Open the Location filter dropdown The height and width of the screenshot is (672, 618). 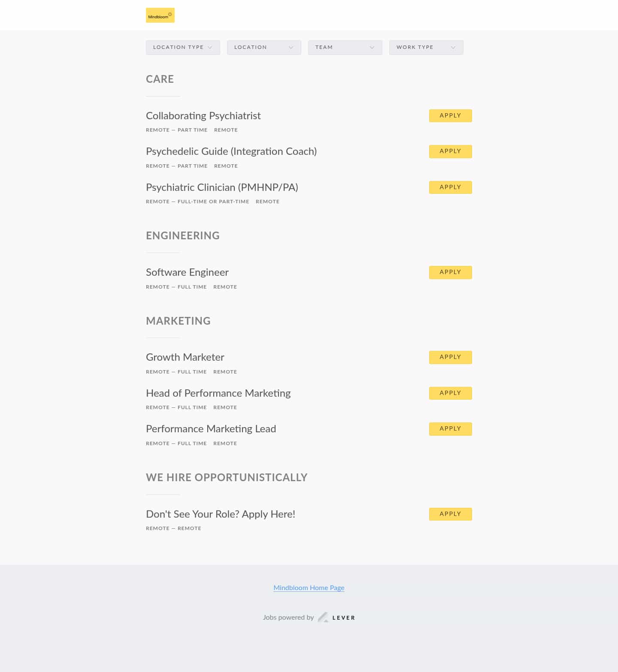point(264,47)
